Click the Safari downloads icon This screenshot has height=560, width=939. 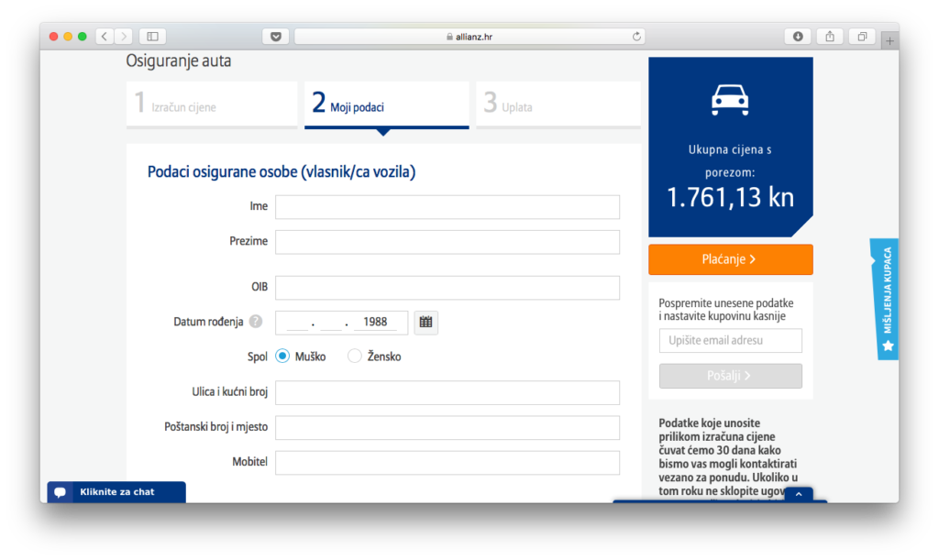pyautogui.click(x=798, y=37)
